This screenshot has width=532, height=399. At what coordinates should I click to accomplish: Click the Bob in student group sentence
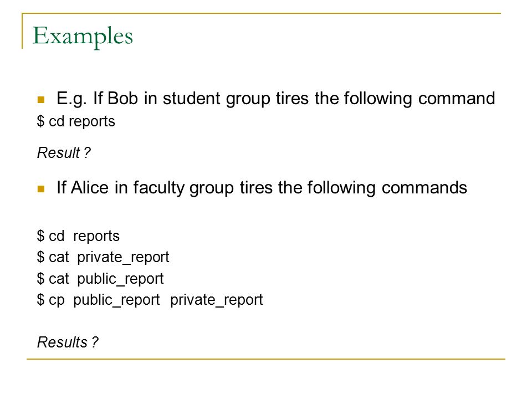coord(276,99)
